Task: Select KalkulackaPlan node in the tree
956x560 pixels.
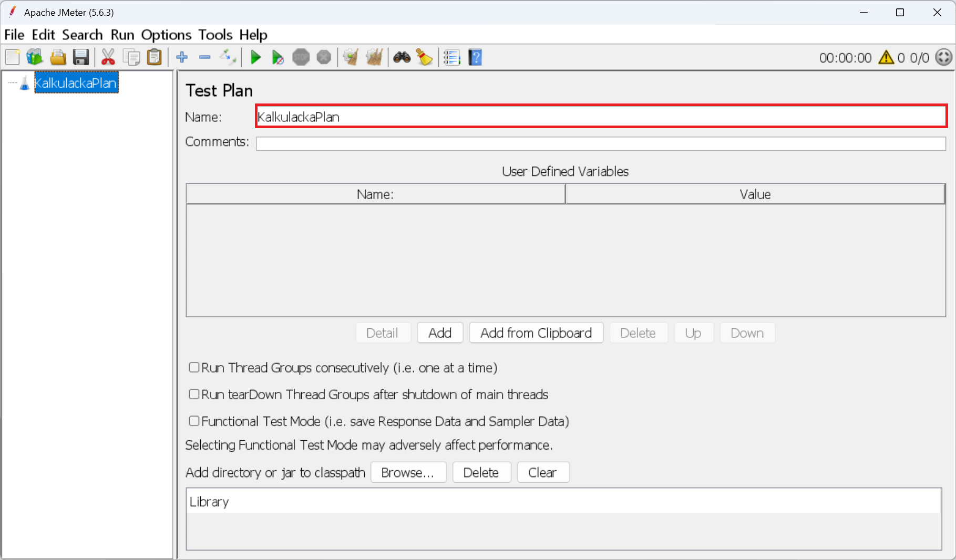Action: click(76, 83)
